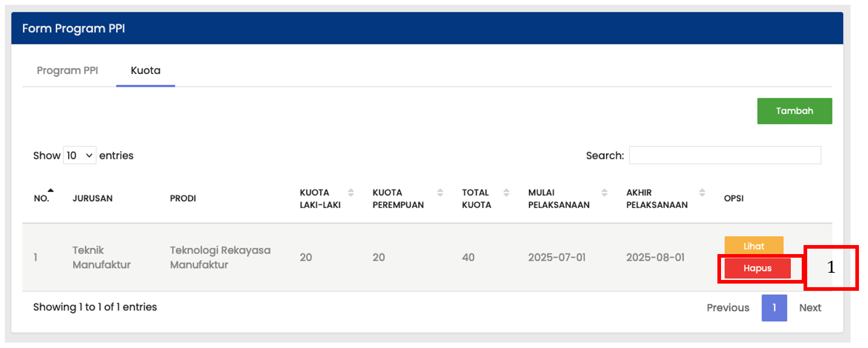Sort by Kuota Perempuan sort icon
868x348 pixels.
click(440, 193)
